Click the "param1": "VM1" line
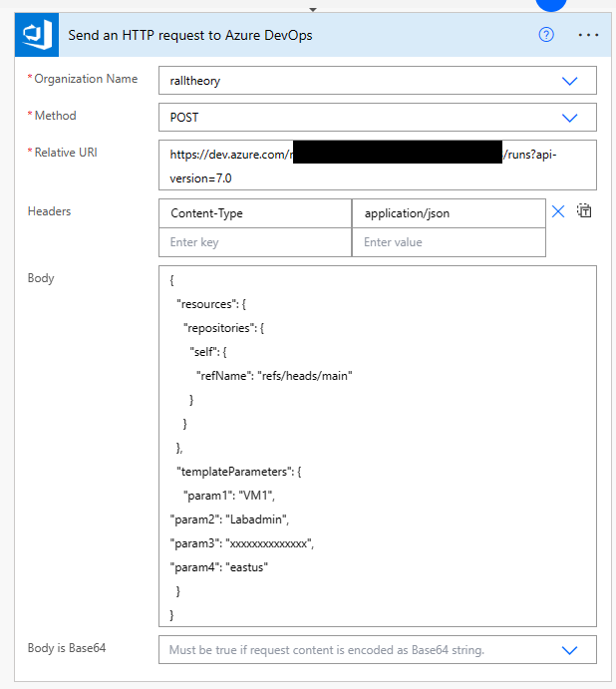This screenshot has width=616, height=689. 229,496
